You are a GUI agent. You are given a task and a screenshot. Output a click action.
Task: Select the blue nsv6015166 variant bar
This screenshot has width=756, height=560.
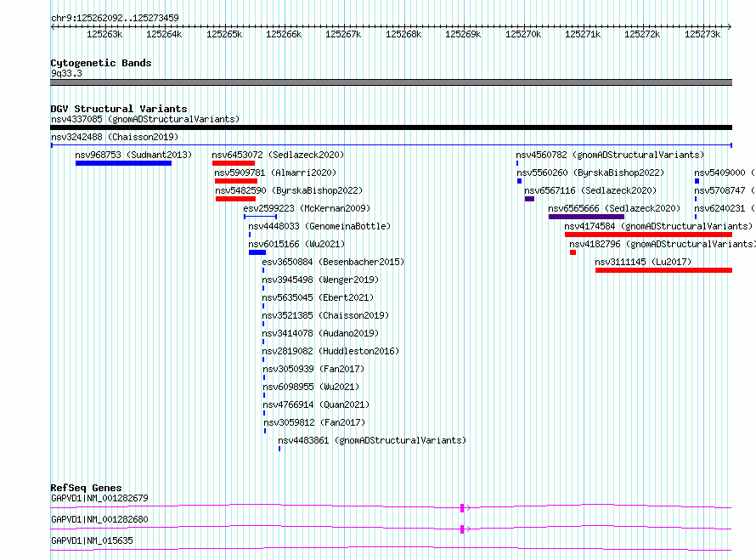[257, 252]
